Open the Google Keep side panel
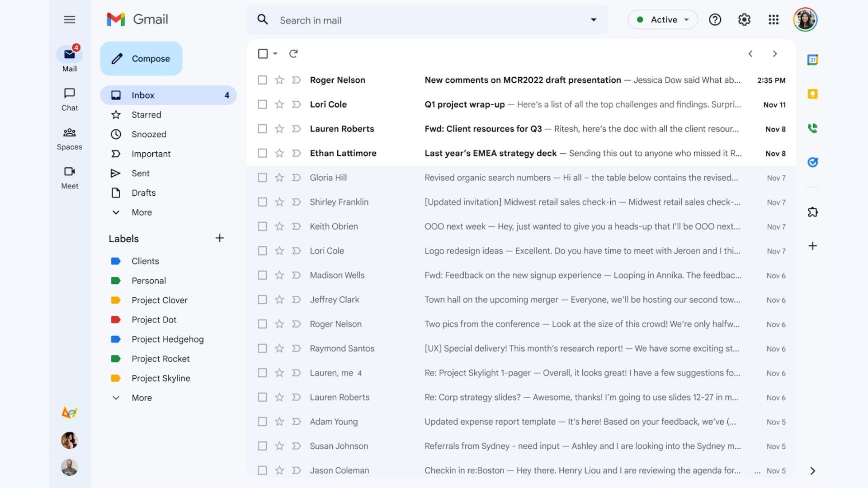Viewport: 868px width, 488px height. (x=812, y=94)
